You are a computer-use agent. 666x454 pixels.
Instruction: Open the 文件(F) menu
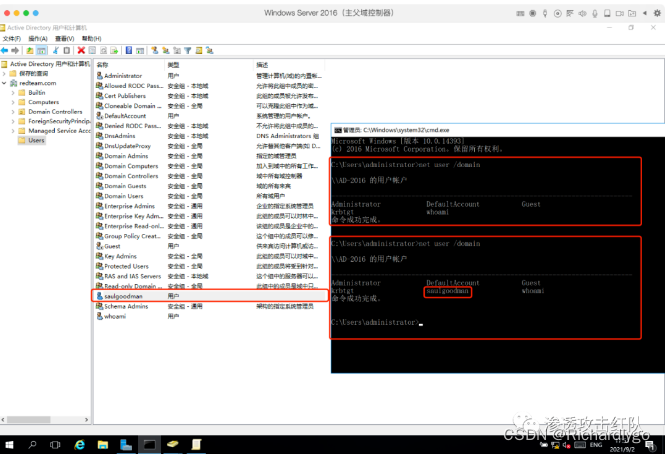[x=12, y=39]
